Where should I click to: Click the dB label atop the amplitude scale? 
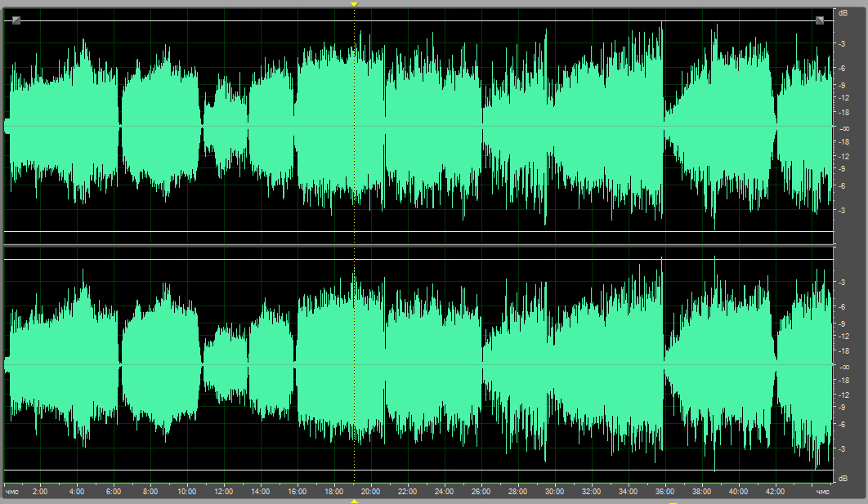[843, 13]
